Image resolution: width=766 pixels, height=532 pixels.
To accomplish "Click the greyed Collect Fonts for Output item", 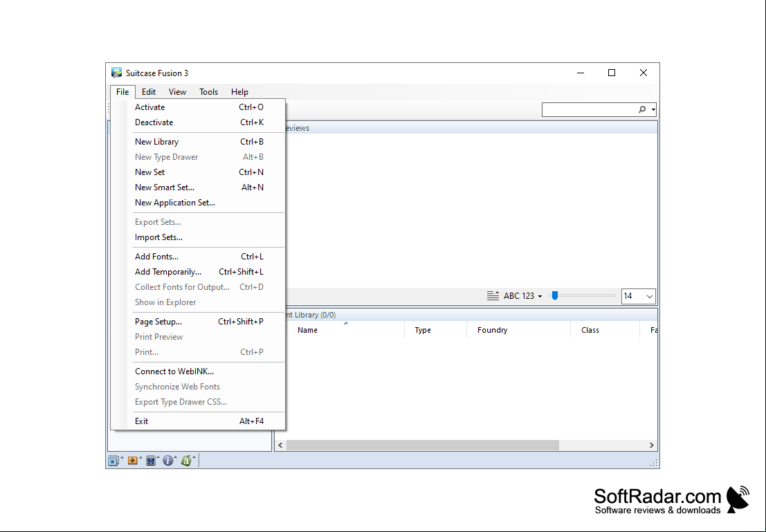I will pyautogui.click(x=199, y=287).
